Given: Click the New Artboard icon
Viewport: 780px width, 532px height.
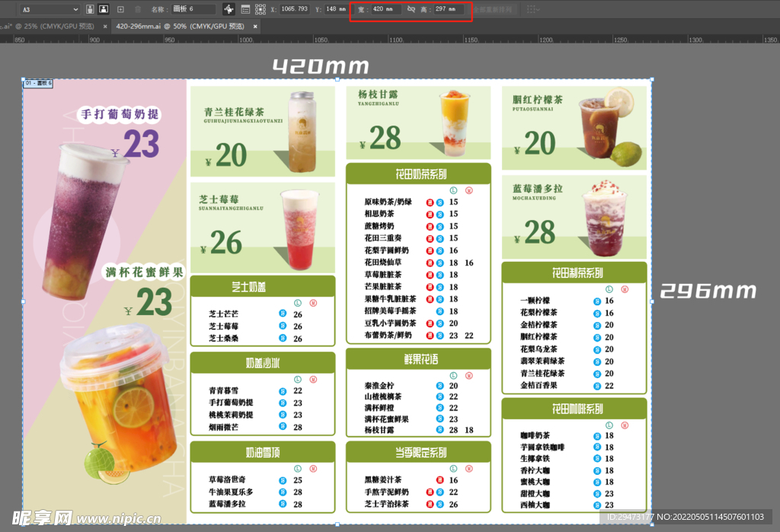Looking at the screenshot, I should (x=120, y=9).
